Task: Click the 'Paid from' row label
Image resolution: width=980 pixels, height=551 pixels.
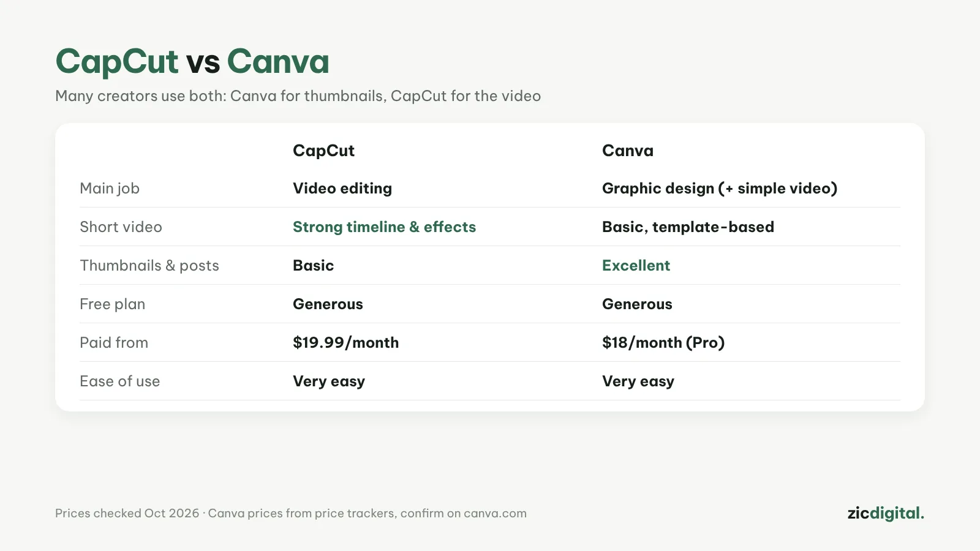Action: [114, 343]
